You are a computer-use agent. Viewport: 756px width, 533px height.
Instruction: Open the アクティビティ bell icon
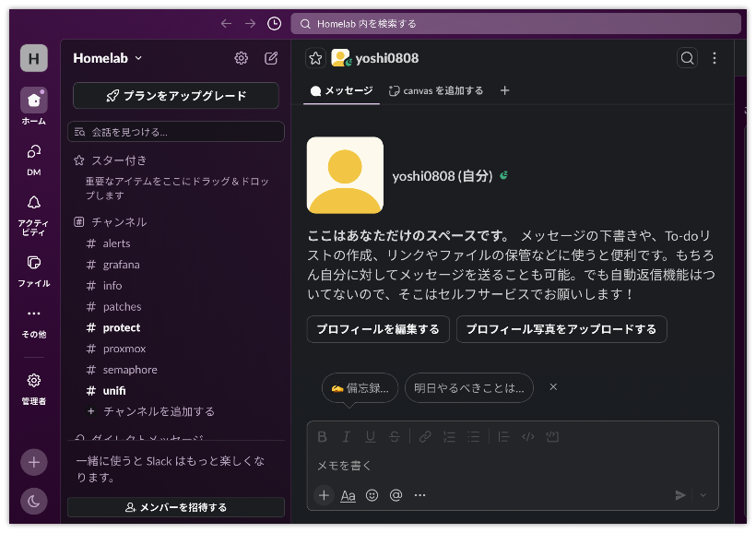pyautogui.click(x=34, y=215)
